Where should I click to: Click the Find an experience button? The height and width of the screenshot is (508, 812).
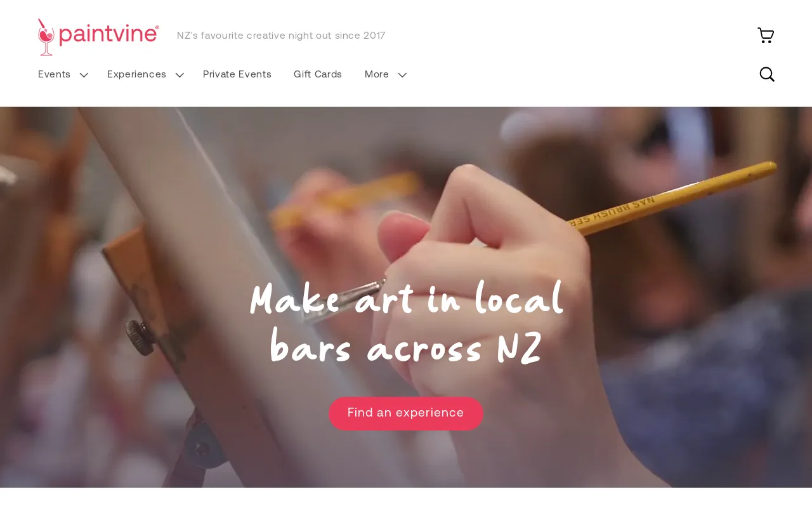coord(406,413)
